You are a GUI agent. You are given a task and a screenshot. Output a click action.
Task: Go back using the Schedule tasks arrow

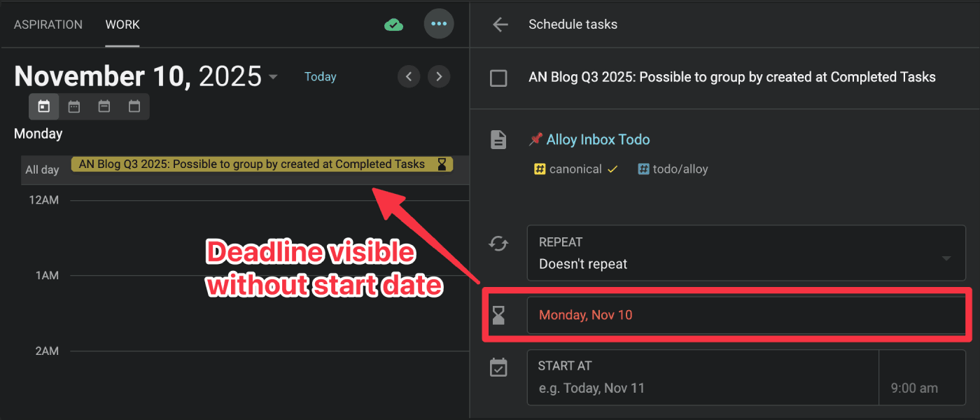coord(500,24)
